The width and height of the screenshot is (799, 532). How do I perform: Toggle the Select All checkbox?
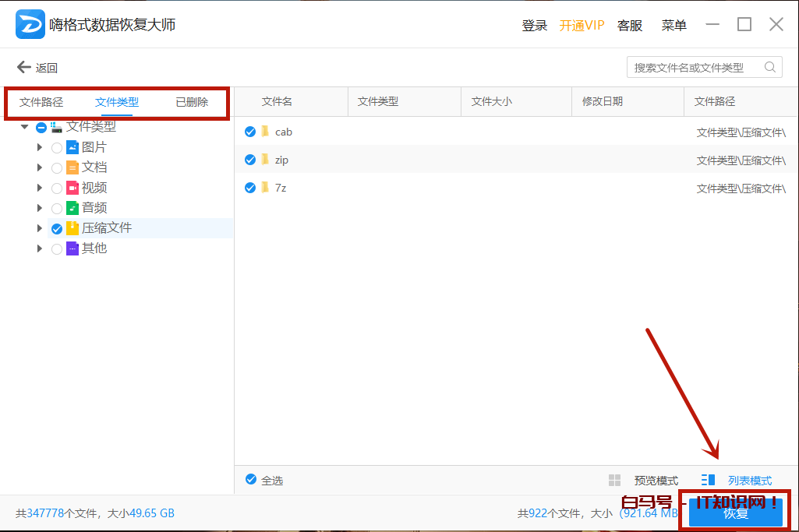(251, 480)
